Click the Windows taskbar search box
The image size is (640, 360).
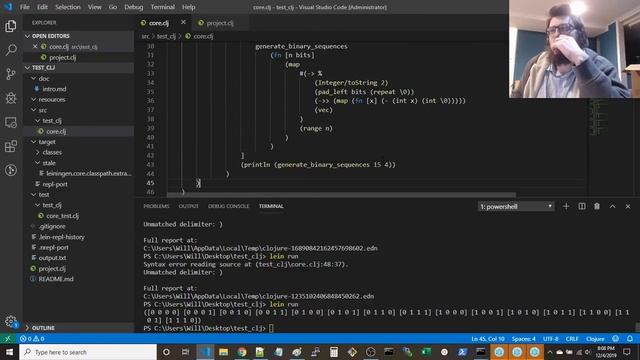pyautogui.click(x=88, y=352)
